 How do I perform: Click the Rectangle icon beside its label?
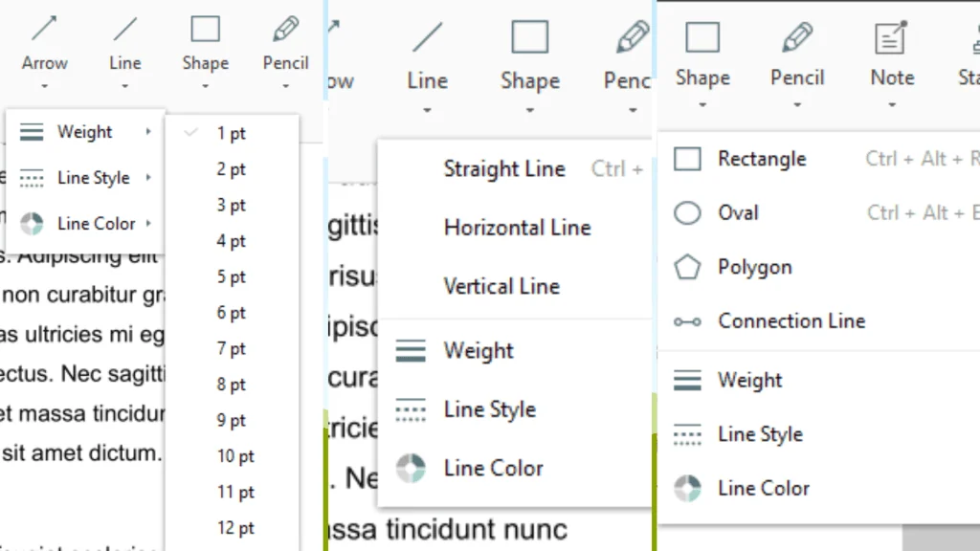tap(686, 159)
